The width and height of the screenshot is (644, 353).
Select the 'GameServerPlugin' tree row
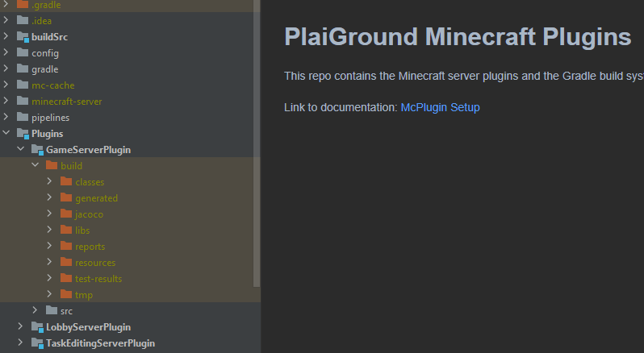pos(130,149)
